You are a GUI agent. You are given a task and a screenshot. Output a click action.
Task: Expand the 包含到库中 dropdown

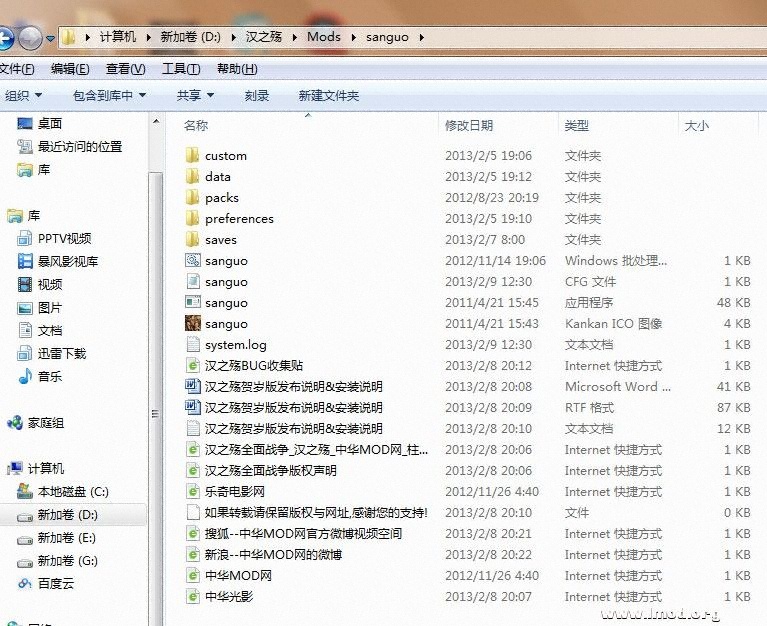[109, 96]
